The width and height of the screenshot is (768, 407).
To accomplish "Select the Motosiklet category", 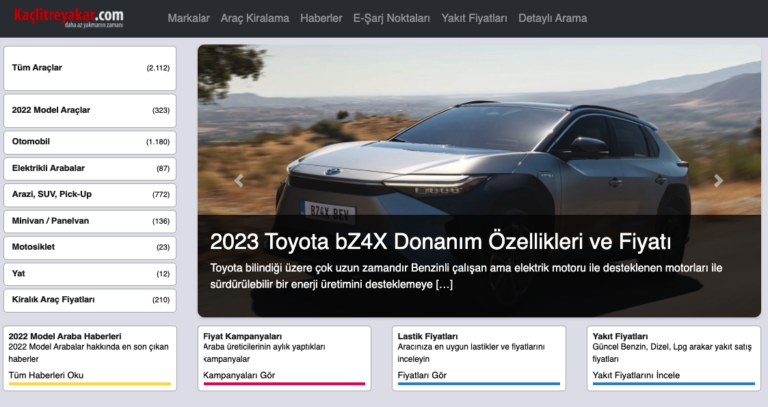I will pos(90,247).
